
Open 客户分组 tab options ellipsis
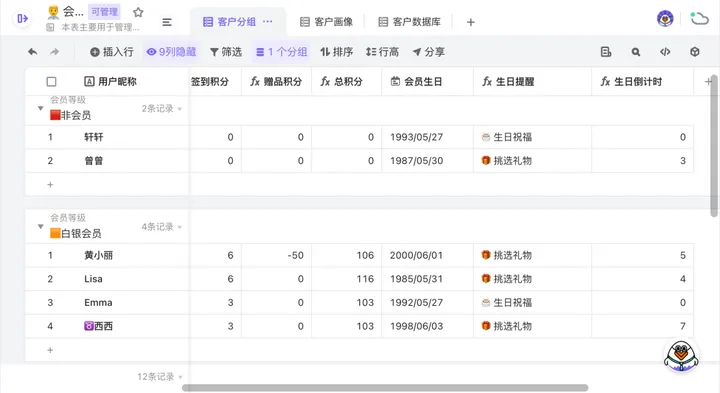coord(268,22)
